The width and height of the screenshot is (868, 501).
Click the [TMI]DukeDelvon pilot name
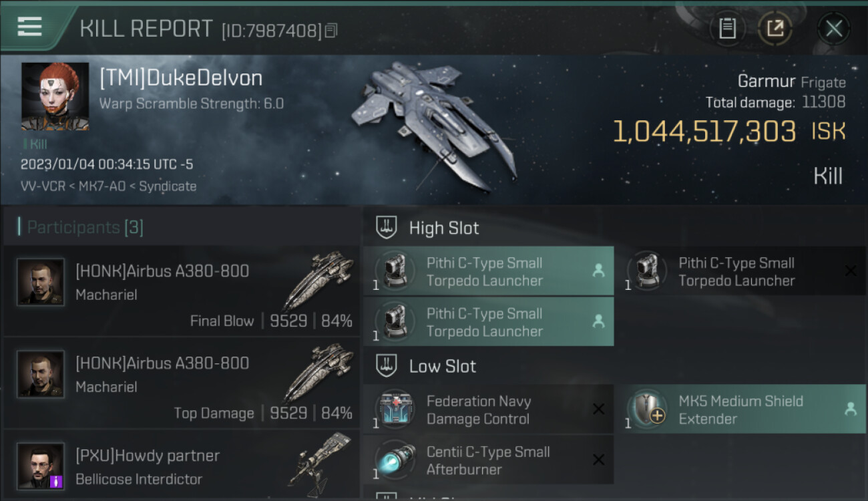click(x=181, y=78)
